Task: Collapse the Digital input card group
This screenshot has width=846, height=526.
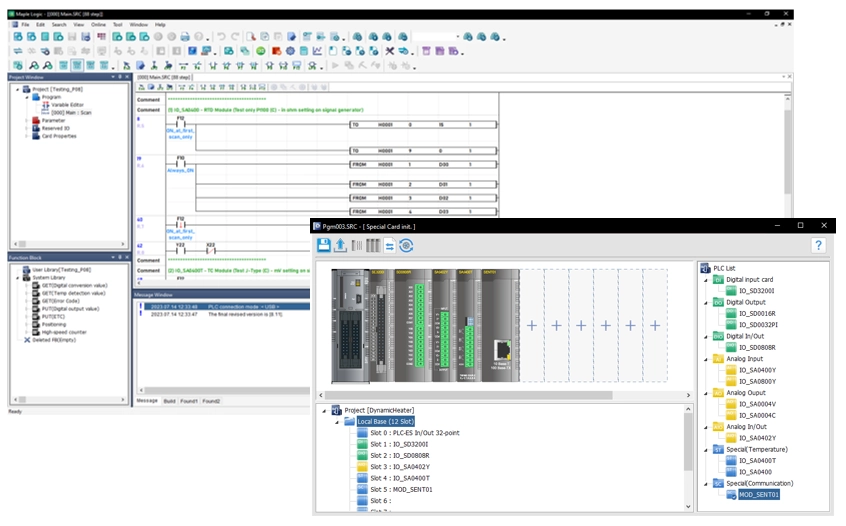Action: pyautogui.click(x=706, y=280)
